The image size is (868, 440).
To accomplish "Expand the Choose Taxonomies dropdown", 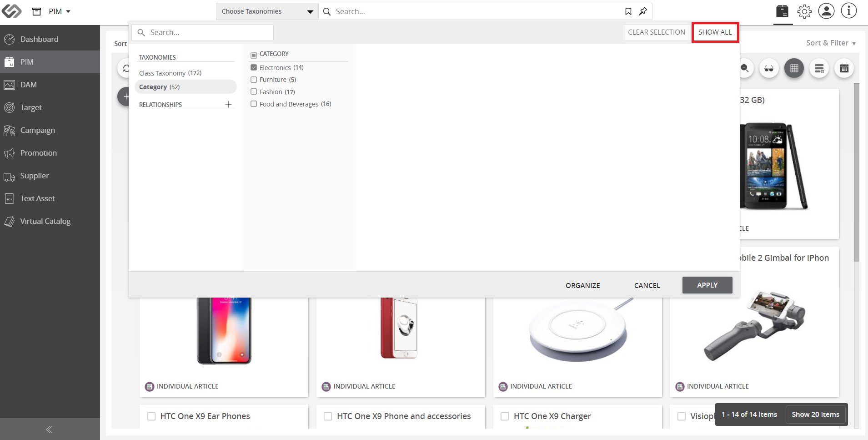I will coord(267,11).
